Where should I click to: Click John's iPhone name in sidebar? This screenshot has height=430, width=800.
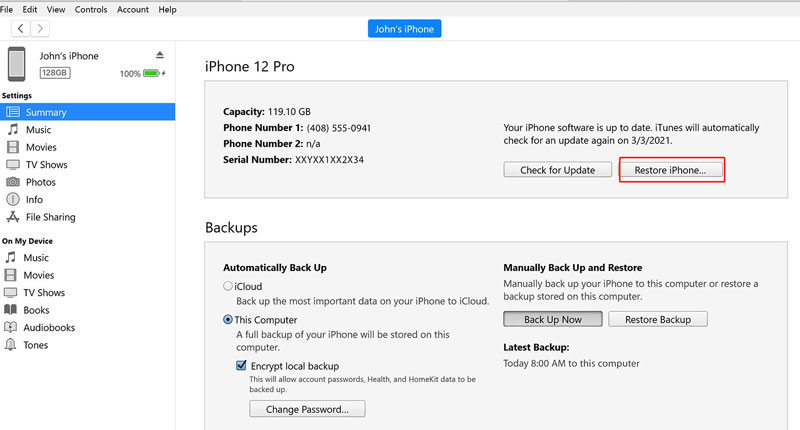[x=69, y=56]
